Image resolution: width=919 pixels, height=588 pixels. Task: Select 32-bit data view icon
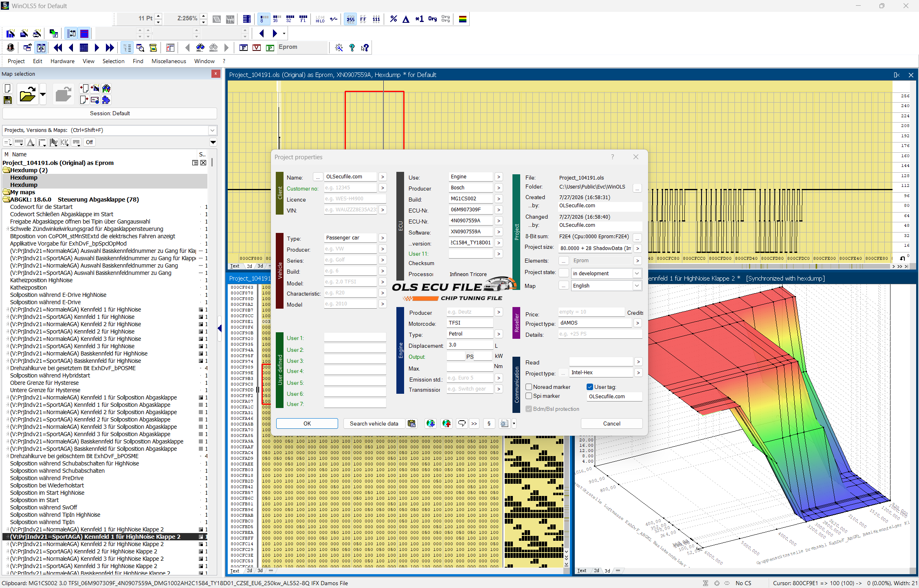tap(290, 19)
